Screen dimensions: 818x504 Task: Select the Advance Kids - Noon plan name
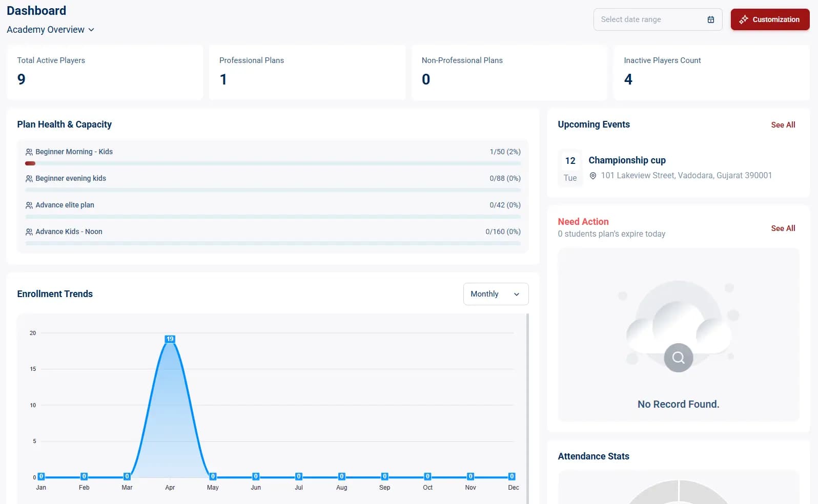tap(69, 232)
